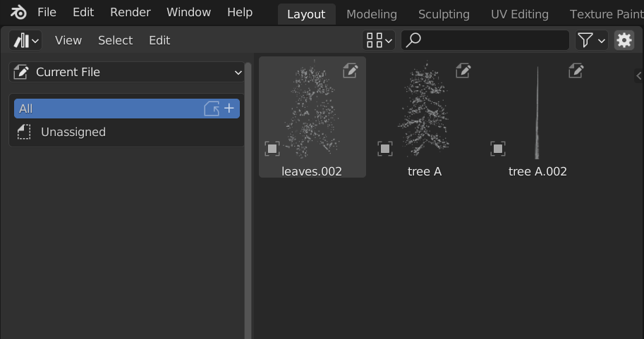Image resolution: width=644 pixels, height=339 pixels.
Task: Switch to the Sculpting workspace tab
Action: pos(444,14)
